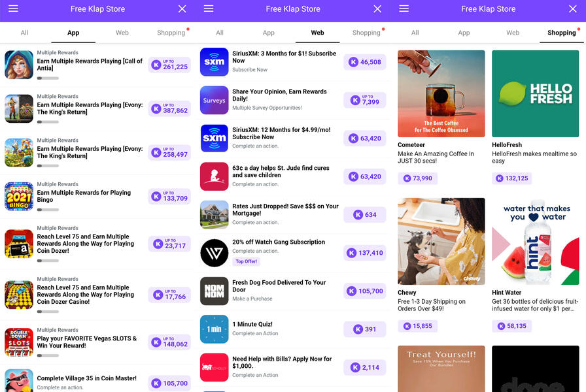Click the 1 min quiz clock icon

click(214, 329)
